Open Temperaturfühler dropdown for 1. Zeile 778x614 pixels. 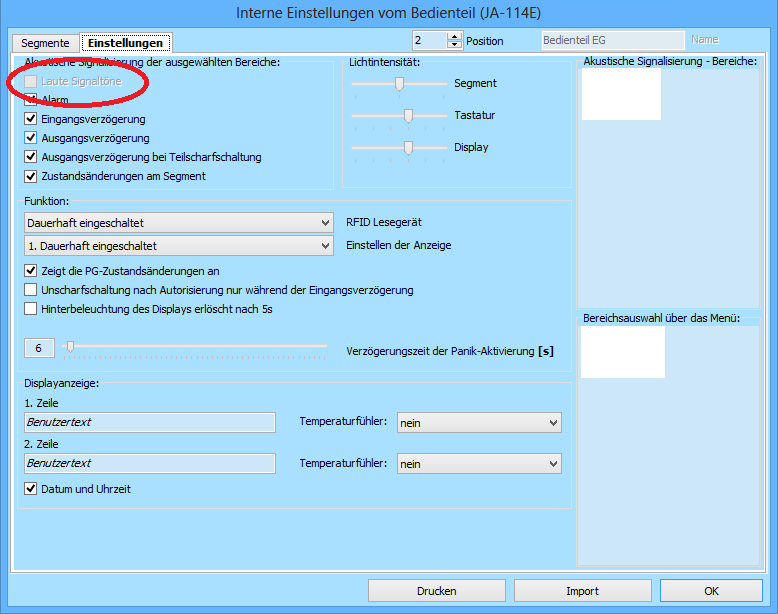click(x=479, y=423)
